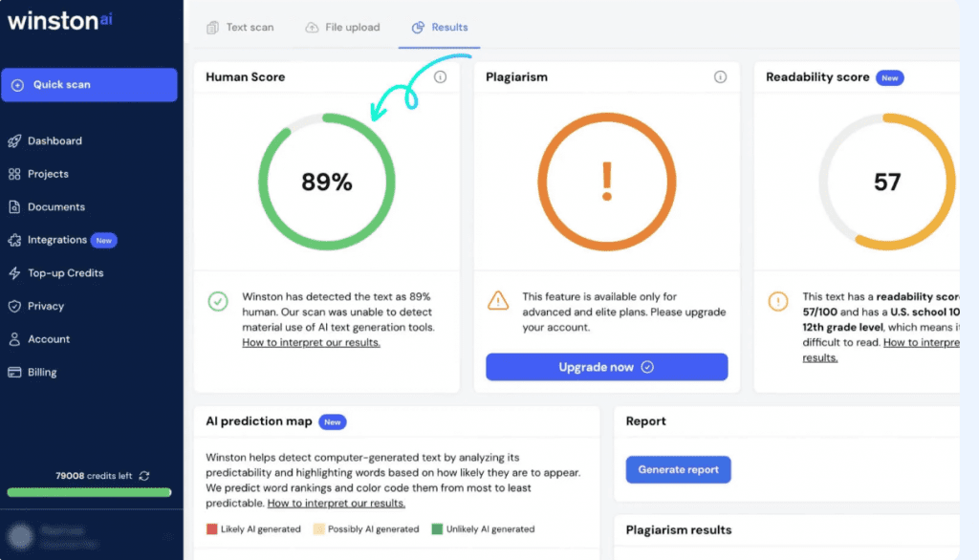This screenshot has width=979, height=560.
Task: Select the Results tab
Action: [440, 28]
